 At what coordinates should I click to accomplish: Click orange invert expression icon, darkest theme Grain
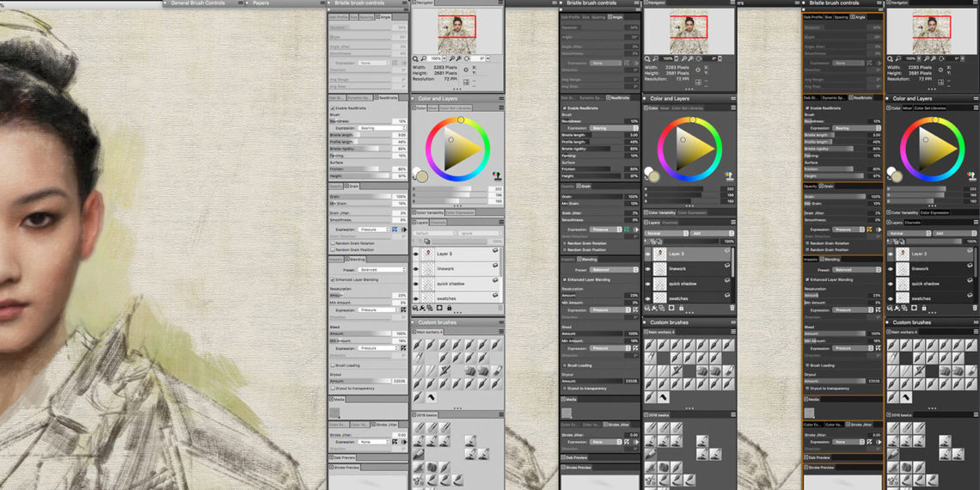(869, 230)
